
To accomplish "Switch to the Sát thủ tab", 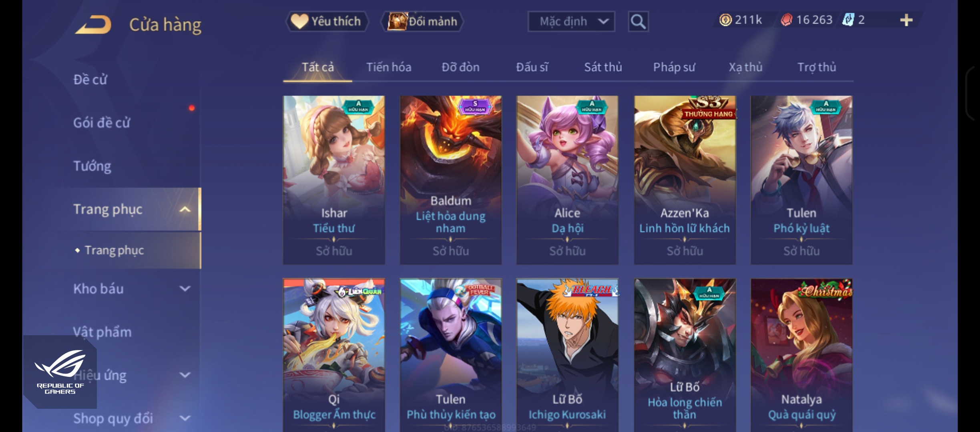I will (603, 67).
